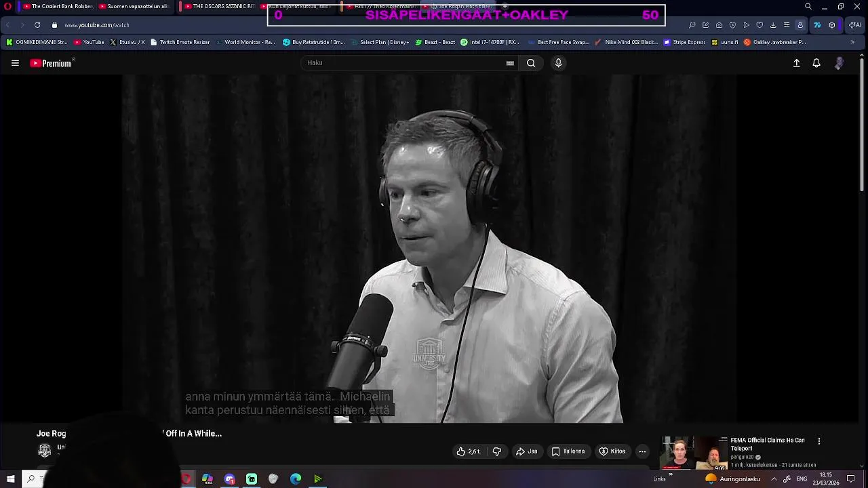Open the extensions cube icon
The width and height of the screenshot is (868, 488).
[832, 25]
